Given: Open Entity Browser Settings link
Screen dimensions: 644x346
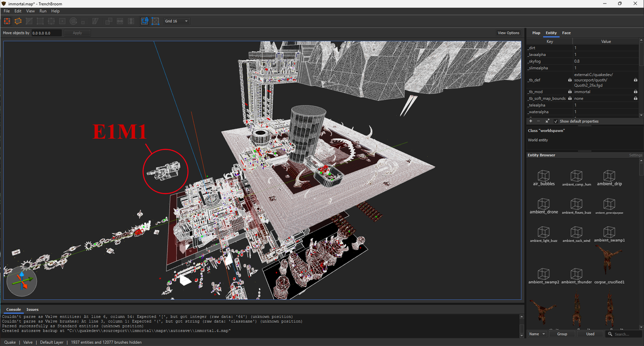Looking at the screenshot, I should pyautogui.click(x=635, y=155).
